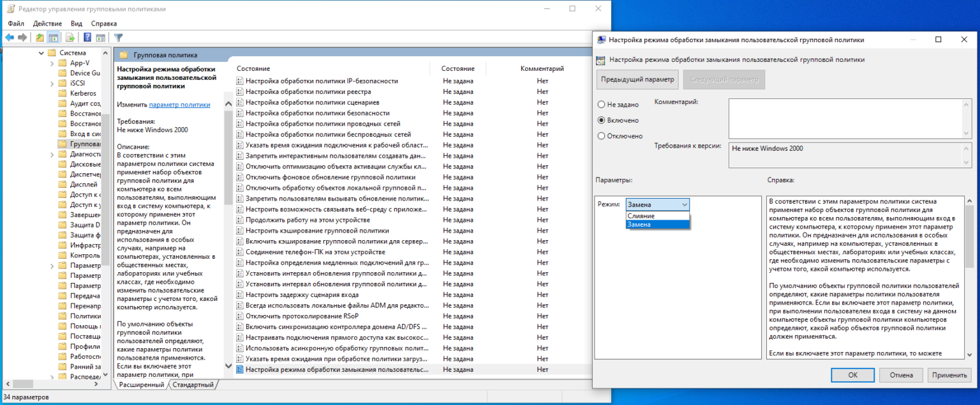Click the policy icon for IP-безопасности row

240,81
